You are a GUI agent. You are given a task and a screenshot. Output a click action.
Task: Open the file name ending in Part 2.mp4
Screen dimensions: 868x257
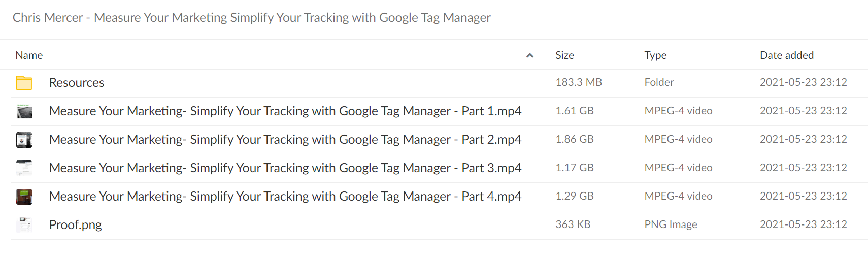[285, 139]
